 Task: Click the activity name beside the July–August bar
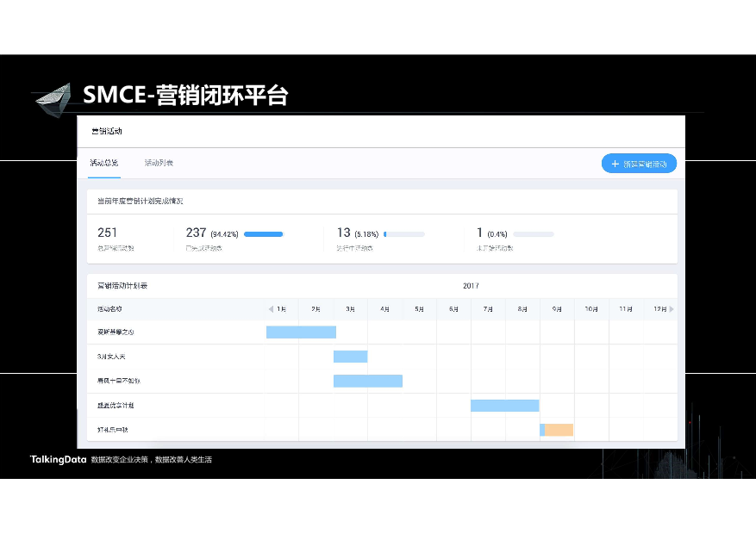(116, 406)
